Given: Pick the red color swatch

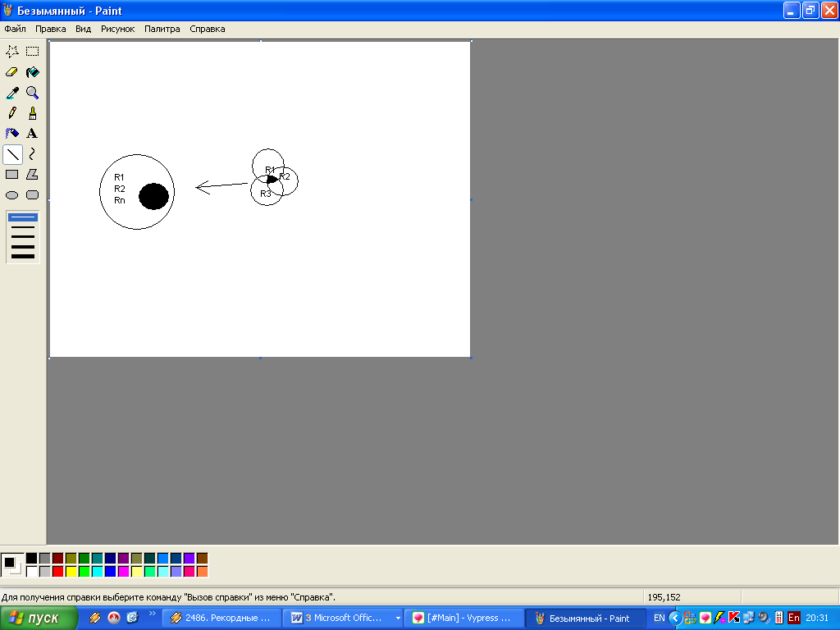Looking at the screenshot, I should tap(58, 572).
